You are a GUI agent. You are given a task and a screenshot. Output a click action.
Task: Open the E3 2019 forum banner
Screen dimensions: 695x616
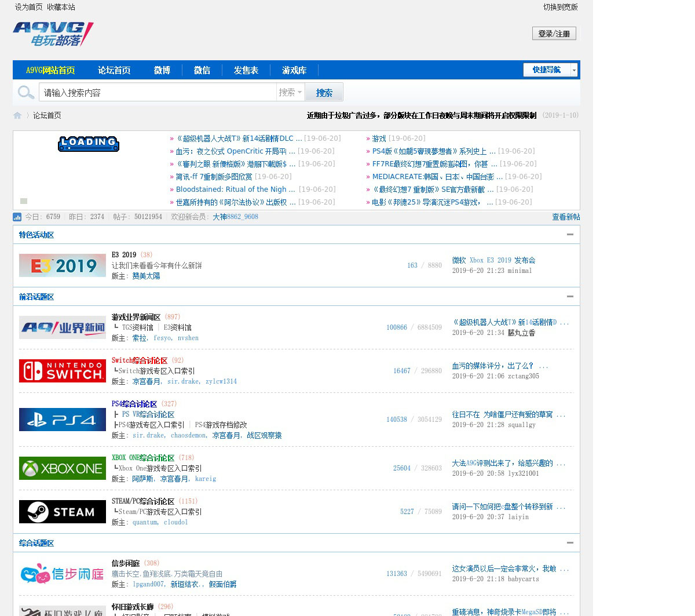pos(63,265)
